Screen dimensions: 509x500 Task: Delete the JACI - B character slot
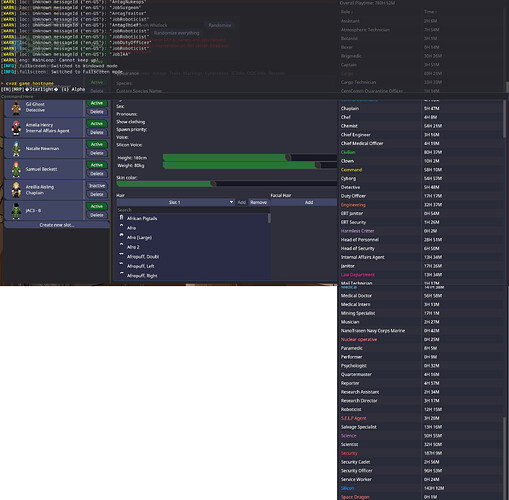97,215
